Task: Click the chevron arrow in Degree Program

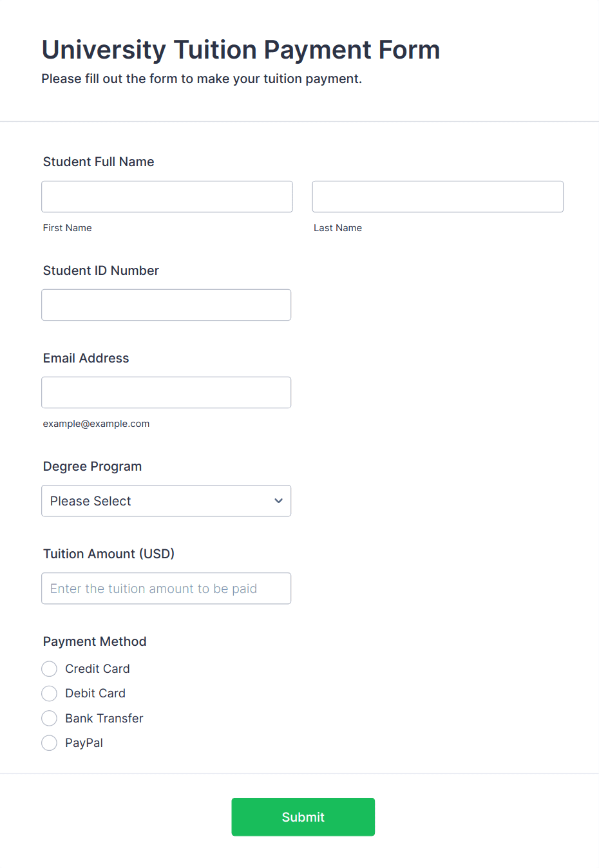Action: (x=278, y=501)
